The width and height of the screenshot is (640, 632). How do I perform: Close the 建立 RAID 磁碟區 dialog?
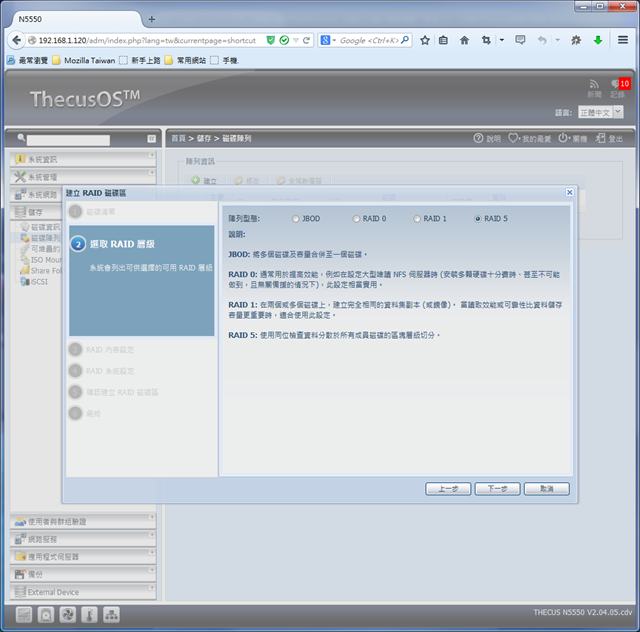click(x=569, y=192)
